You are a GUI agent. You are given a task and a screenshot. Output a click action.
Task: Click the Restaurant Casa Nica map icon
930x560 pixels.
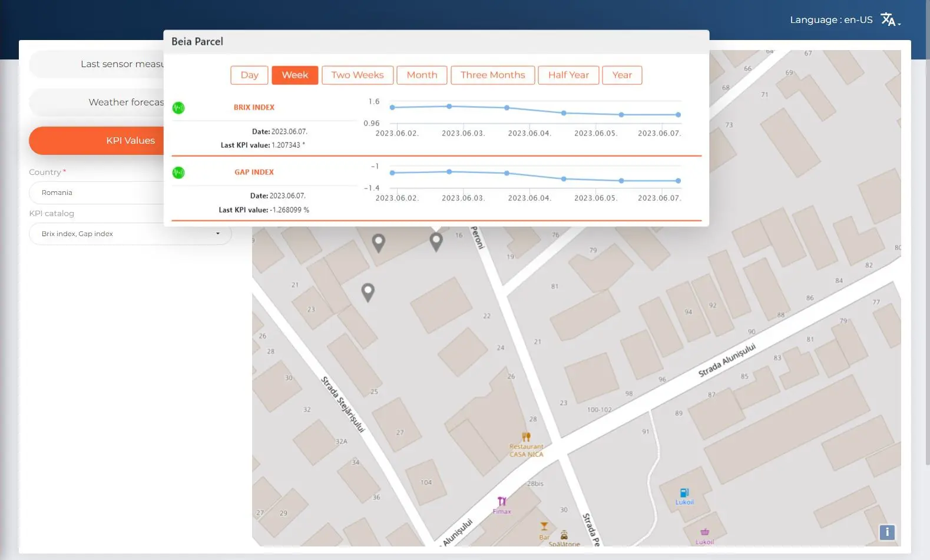pyautogui.click(x=526, y=437)
